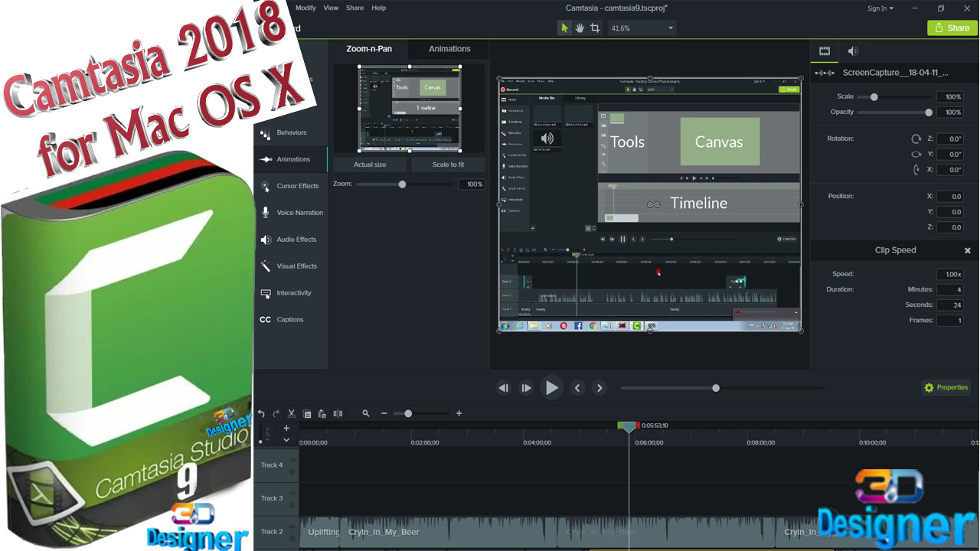Screen dimensions: 980x551
Task: Play the video with Play button
Action: [x=551, y=388]
